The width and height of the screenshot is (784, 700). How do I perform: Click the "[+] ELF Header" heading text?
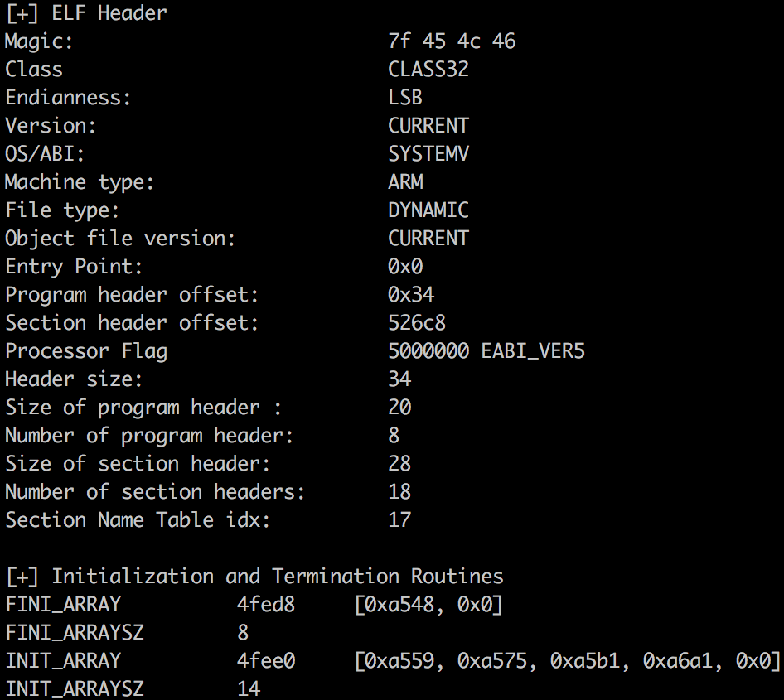click(x=86, y=13)
